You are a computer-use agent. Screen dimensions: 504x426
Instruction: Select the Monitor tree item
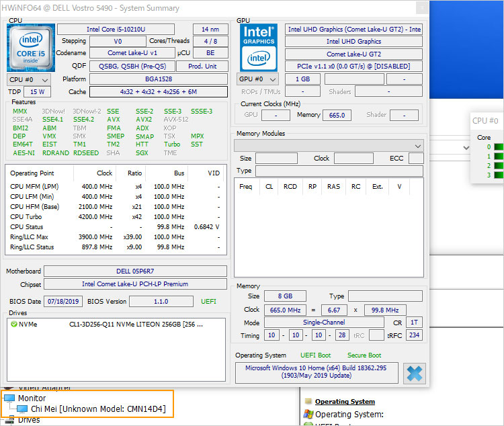click(32, 398)
